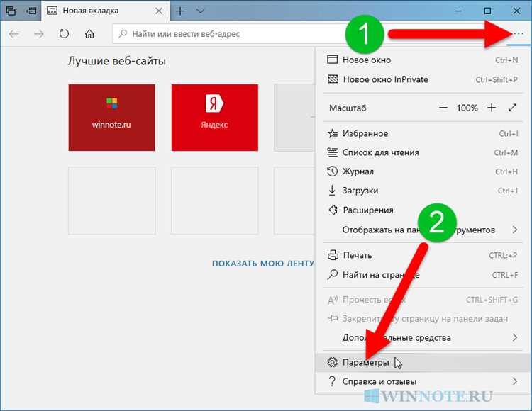Screen dimensions: 532x411
Task: Click ПОКАЗАТЬ МОЮ ЛЕНТУ link
Action: coord(263,264)
